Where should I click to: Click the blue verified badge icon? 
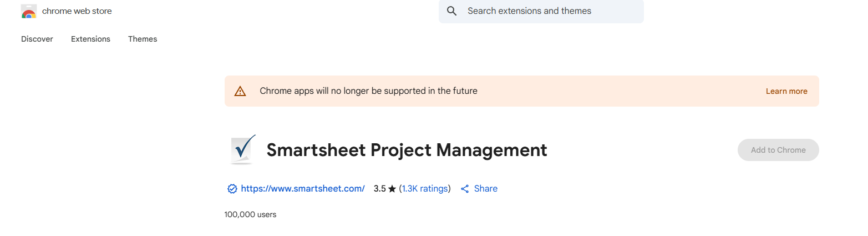[232, 189]
